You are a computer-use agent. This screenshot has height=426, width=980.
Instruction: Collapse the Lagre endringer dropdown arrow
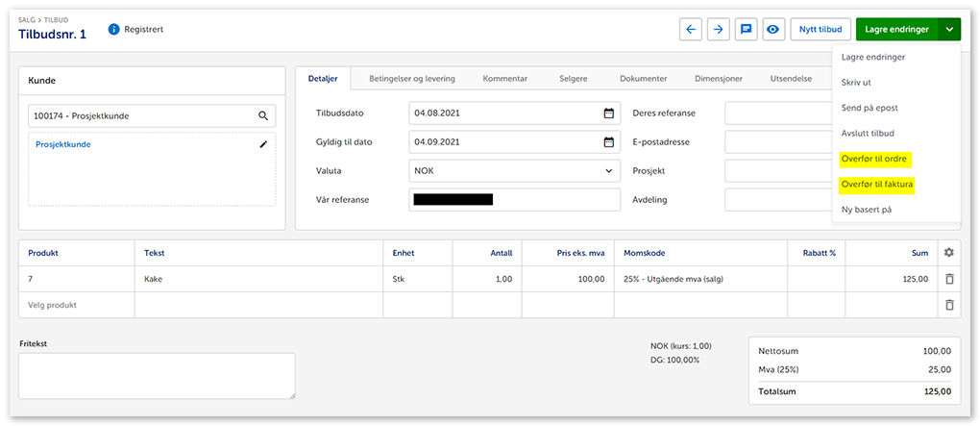[948, 30]
